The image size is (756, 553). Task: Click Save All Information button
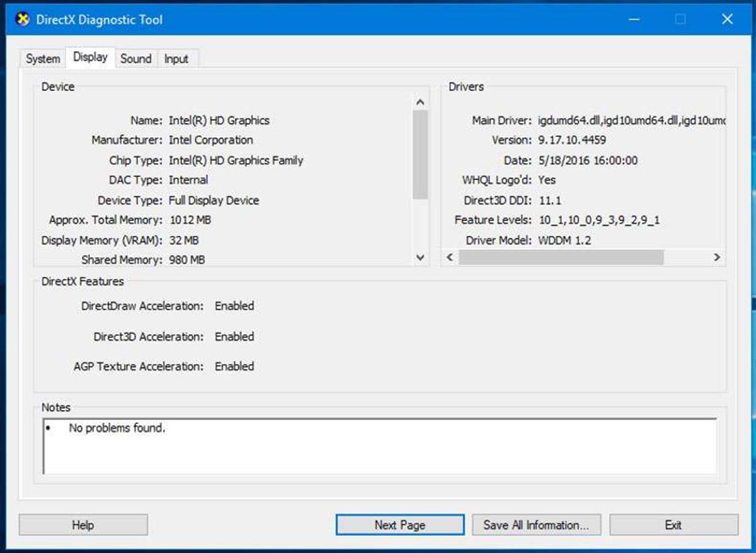pyautogui.click(x=535, y=525)
